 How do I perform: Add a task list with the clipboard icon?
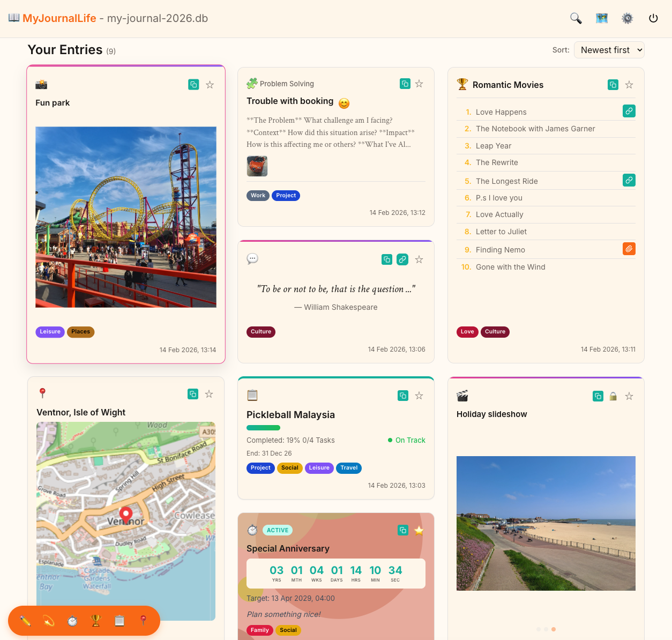[x=119, y=621]
